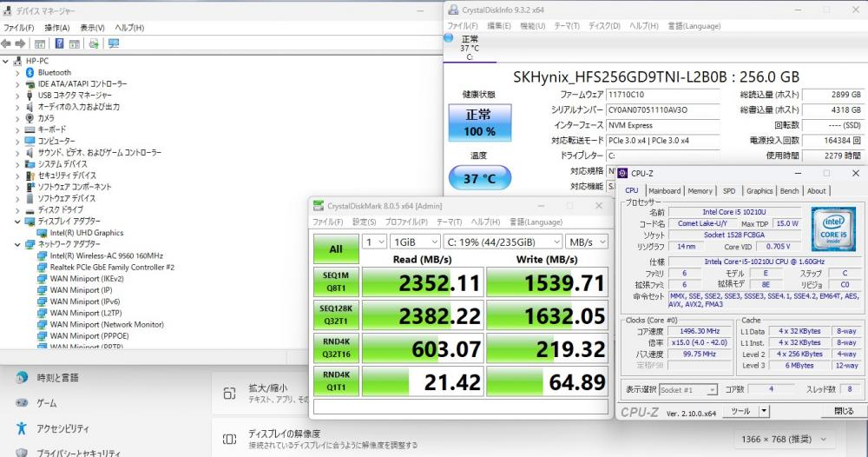The image size is (868, 457).
Task: Click the CrystalDiskMark comment text field
Action: tap(461, 407)
